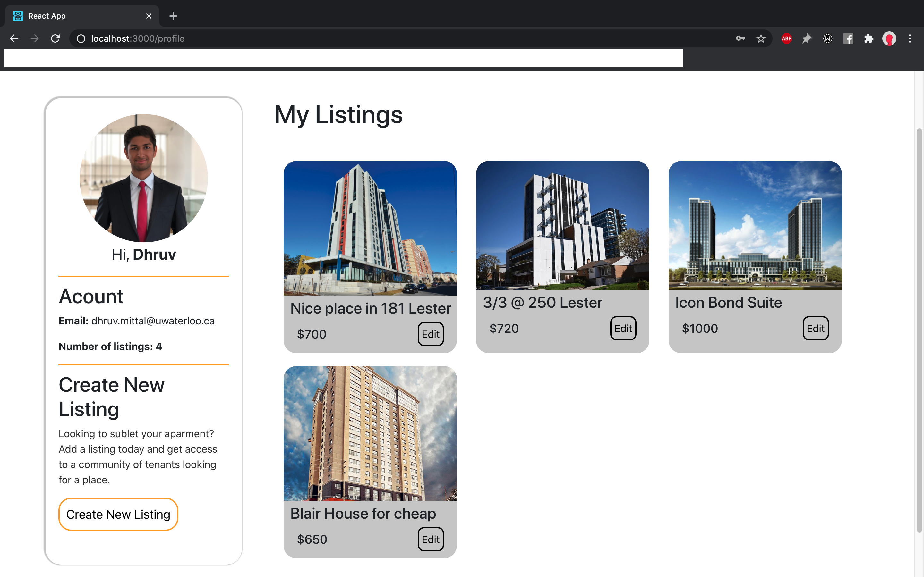Viewport: 924px width, 577px height.
Task: Click the Create New Listing button
Action: point(118,514)
